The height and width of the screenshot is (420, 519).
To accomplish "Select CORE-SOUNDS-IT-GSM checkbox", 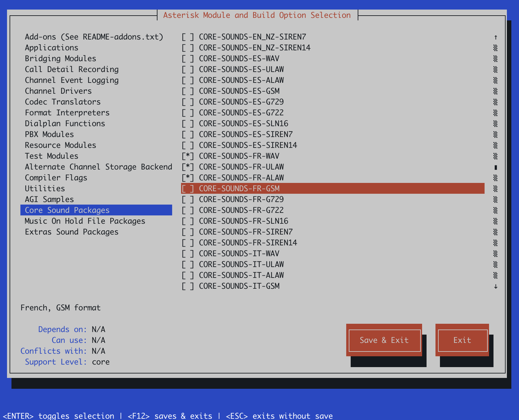I will point(188,286).
